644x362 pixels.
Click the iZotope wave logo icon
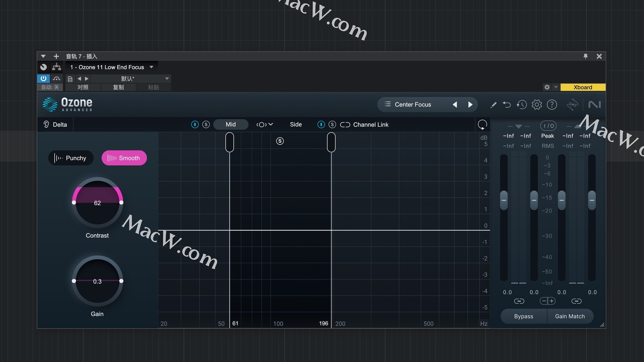(x=572, y=105)
